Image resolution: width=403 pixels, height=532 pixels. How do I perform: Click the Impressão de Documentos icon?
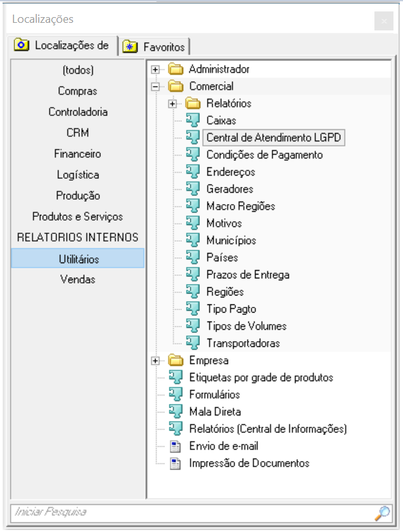(x=176, y=463)
